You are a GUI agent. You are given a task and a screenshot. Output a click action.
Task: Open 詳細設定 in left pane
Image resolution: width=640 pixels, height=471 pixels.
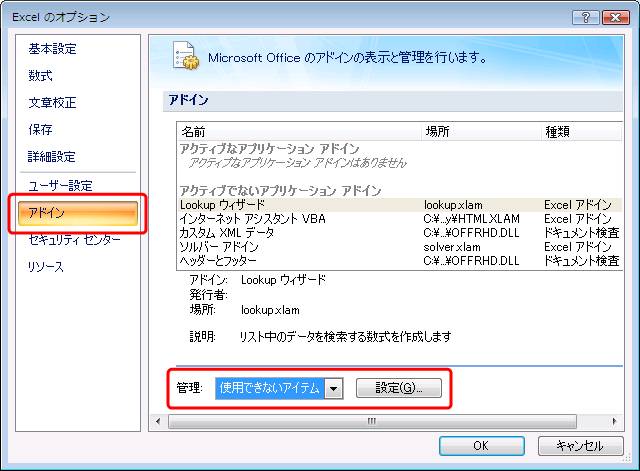pyautogui.click(x=52, y=157)
